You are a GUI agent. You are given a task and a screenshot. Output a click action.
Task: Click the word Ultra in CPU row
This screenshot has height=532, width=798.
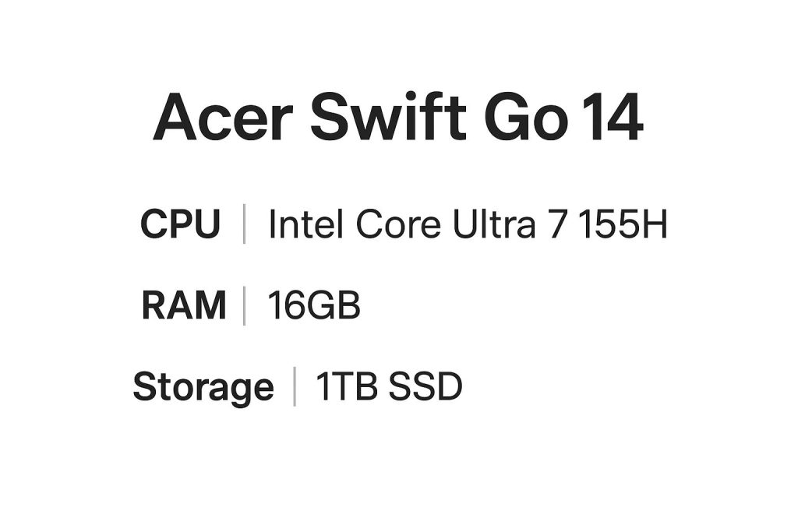pyautogui.click(x=494, y=224)
